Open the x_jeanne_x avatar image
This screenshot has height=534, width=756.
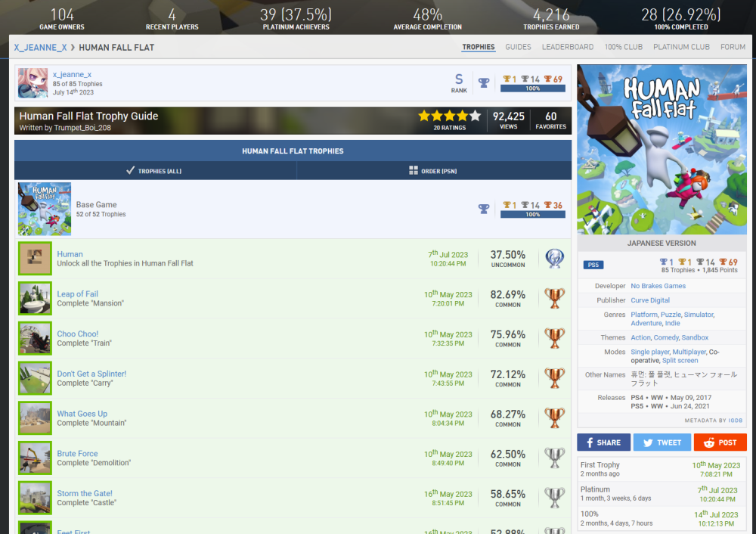(x=33, y=83)
